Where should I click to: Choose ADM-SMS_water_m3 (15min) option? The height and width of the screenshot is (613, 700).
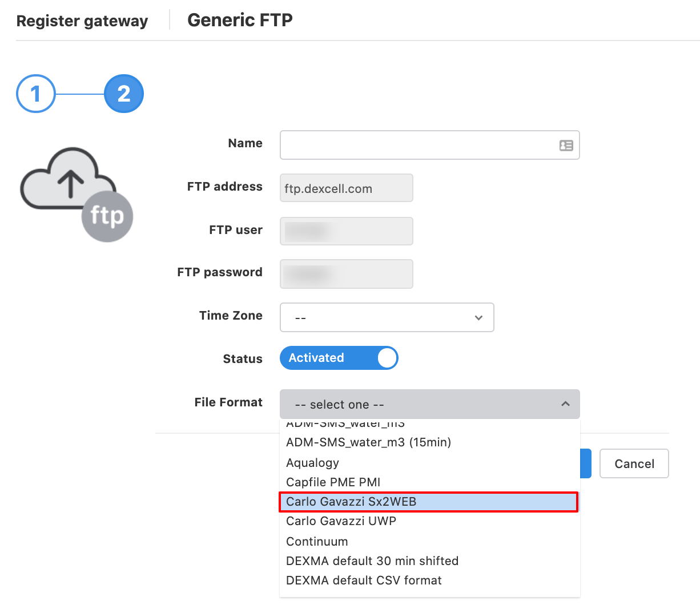429,442
